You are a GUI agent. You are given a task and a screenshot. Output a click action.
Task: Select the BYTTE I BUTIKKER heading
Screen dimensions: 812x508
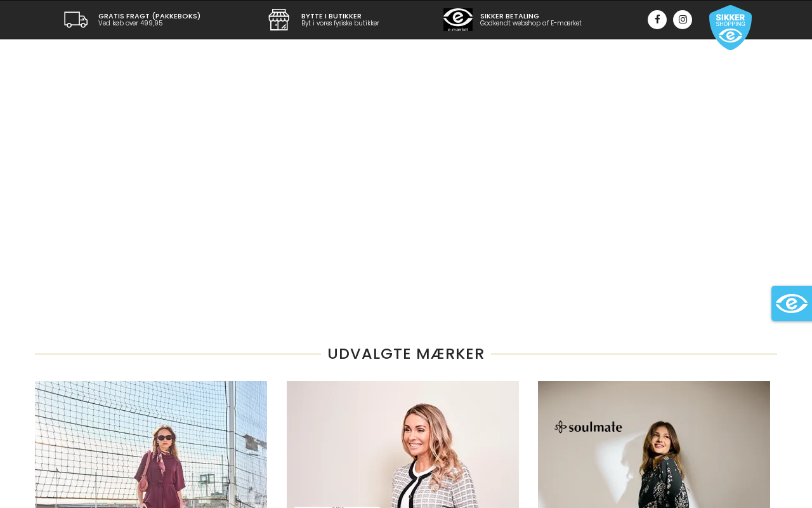tap(331, 16)
